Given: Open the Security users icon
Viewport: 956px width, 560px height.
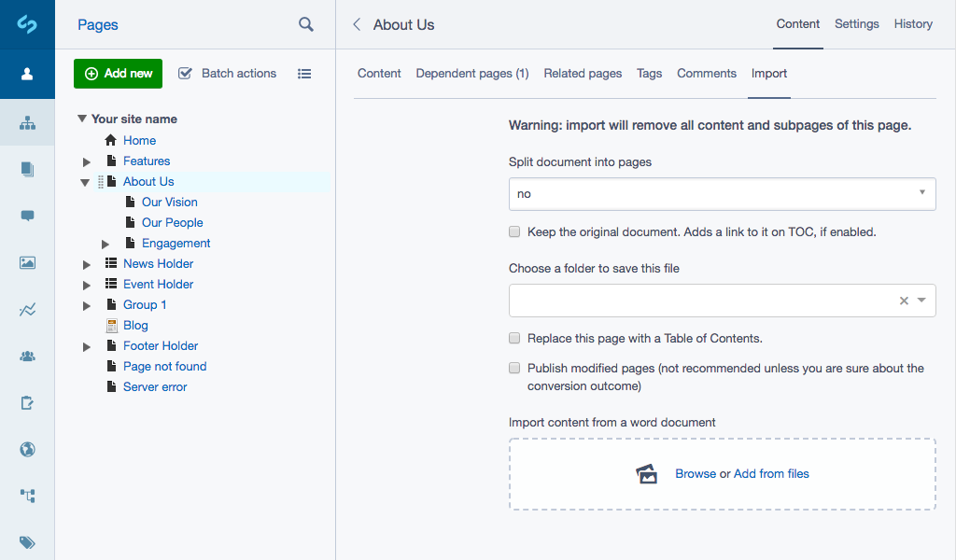Looking at the screenshot, I should click(x=27, y=356).
